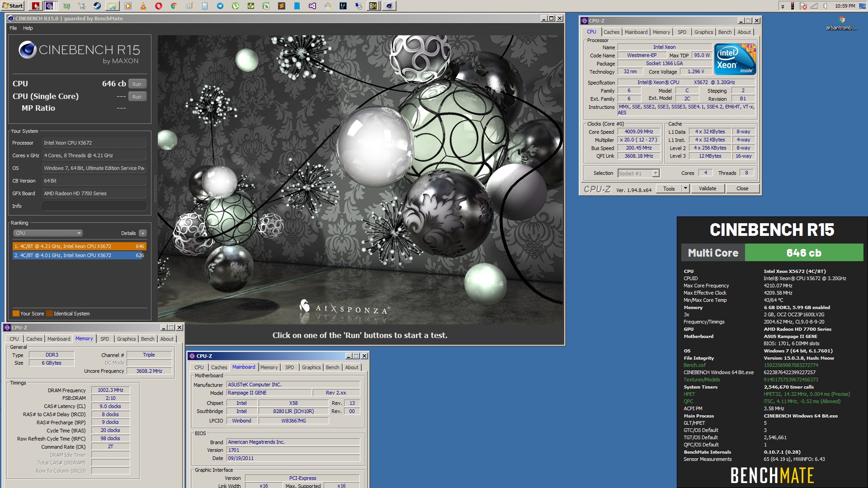Screen dimensions: 868x488
Task: Click the GFX Board AMD Radeon HD 7700 value
Action: (94, 193)
